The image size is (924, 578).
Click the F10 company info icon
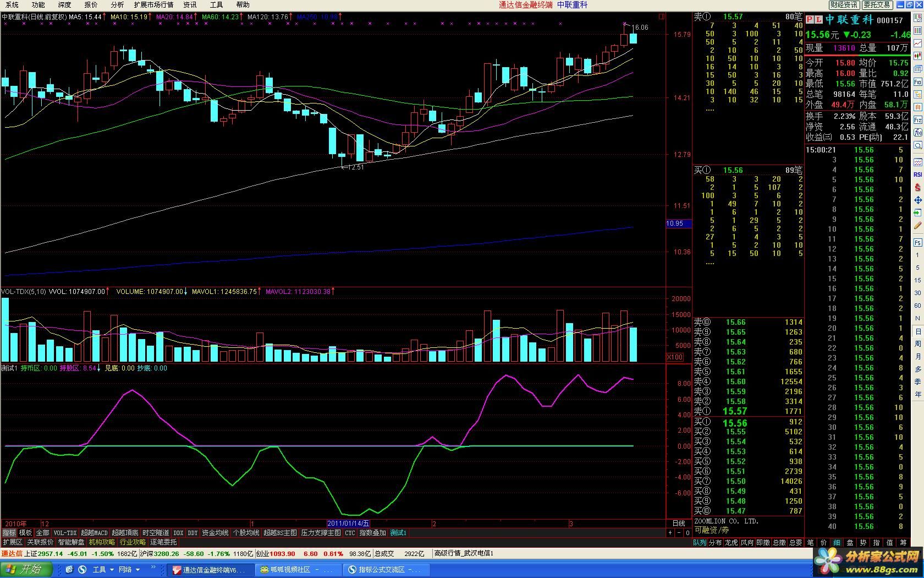(918, 81)
